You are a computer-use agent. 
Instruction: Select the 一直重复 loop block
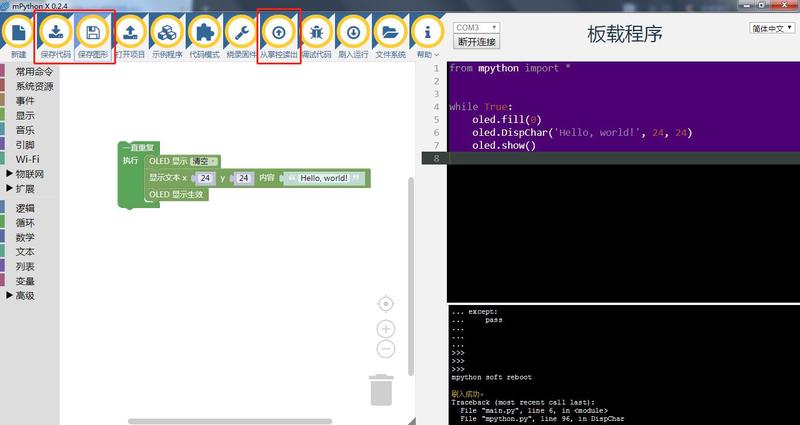click(138, 147)
